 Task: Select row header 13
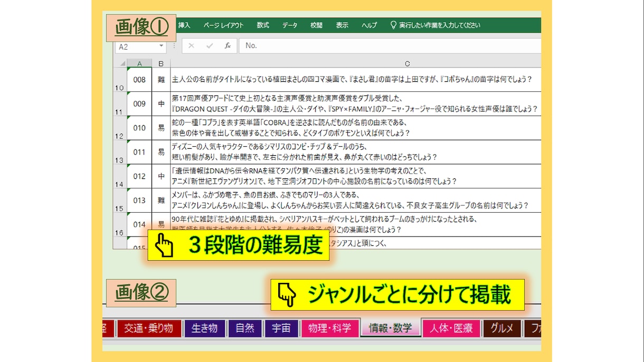point(120,152)
